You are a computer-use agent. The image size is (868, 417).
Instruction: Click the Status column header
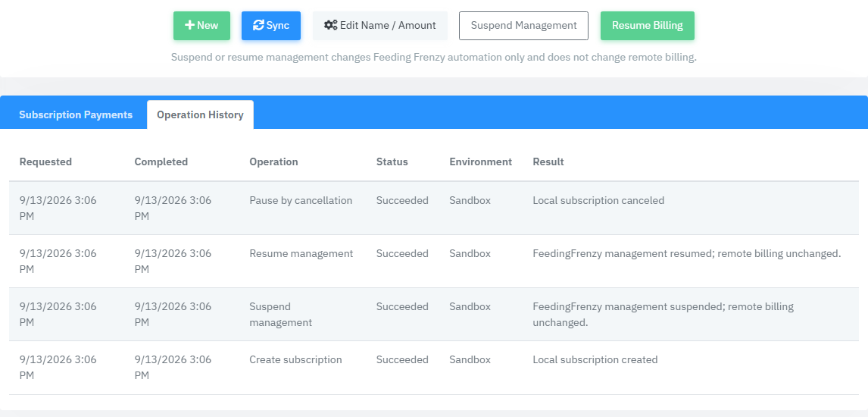coord(392,161)
